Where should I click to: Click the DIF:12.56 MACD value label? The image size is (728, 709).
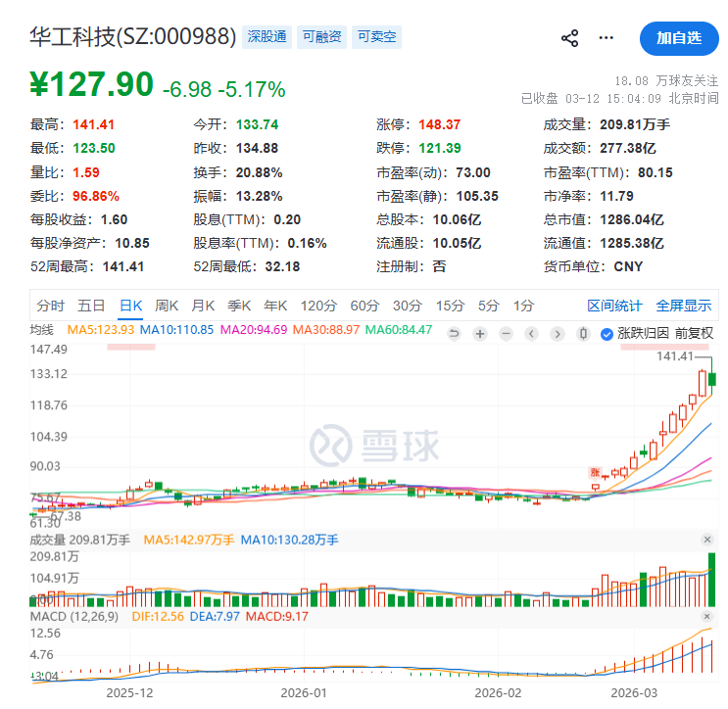tap(158, 617)
